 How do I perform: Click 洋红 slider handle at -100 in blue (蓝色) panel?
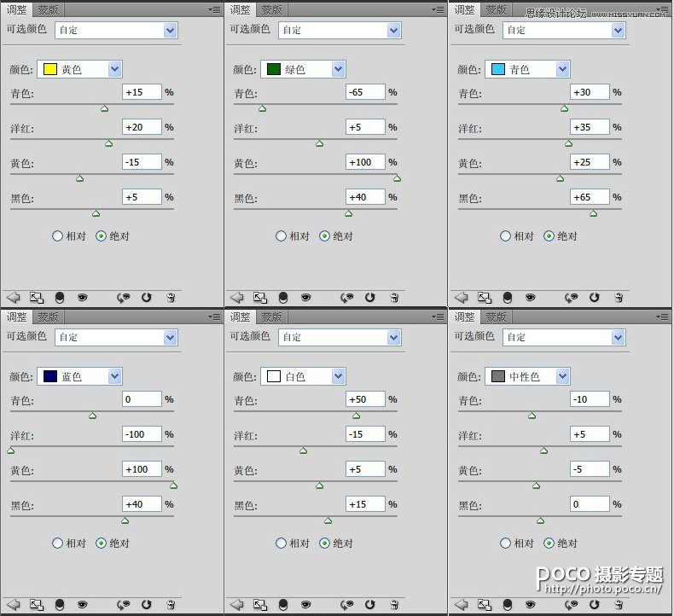(x=11, y=450)
